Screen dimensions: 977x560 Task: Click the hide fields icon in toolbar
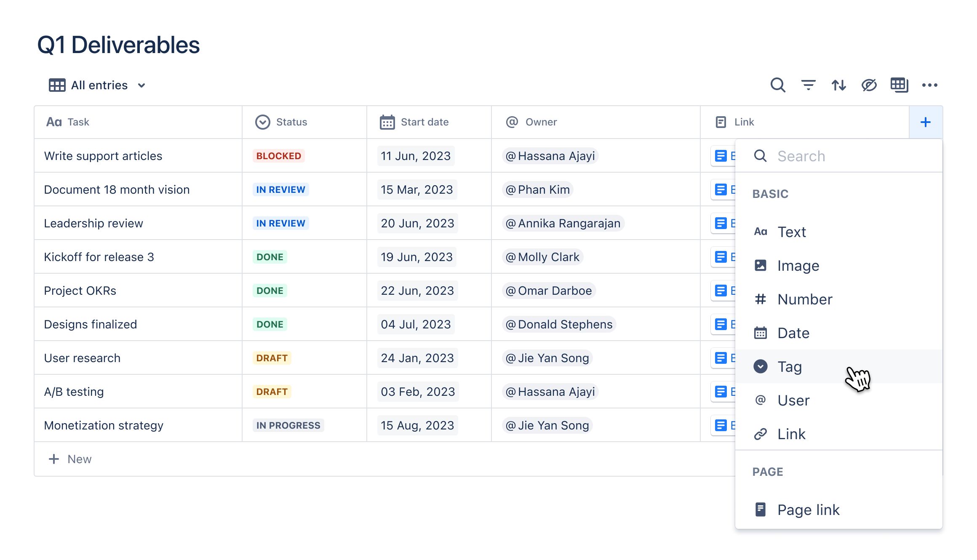click(868, 85)
